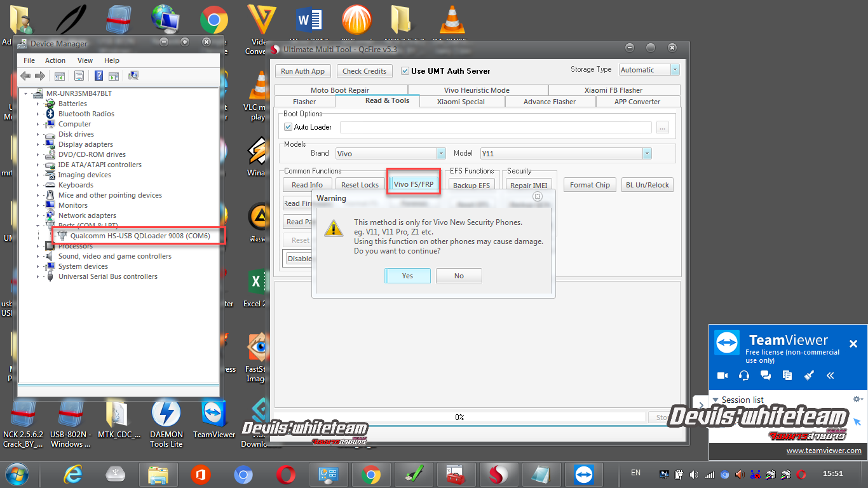Expand Universal Serial Bus controllers node
Image resolution: width=868 pixels, height=488 pixels.
37,276
